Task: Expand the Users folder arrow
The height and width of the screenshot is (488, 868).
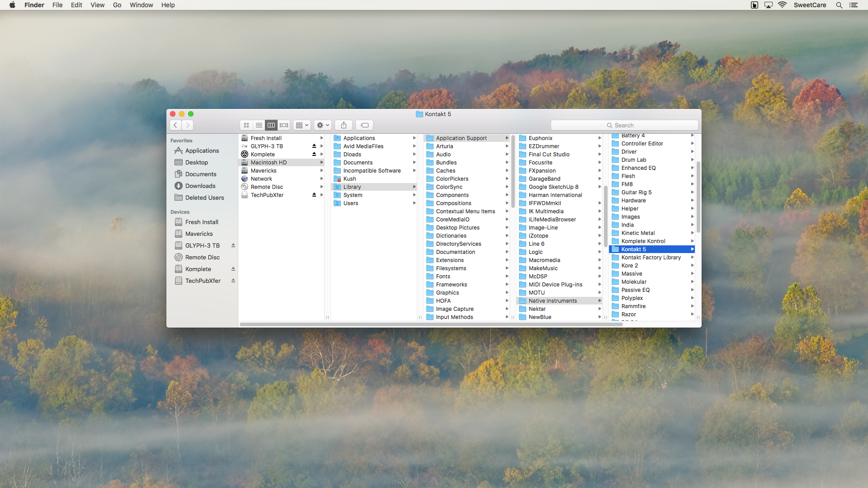Action: tap(414, 203)
